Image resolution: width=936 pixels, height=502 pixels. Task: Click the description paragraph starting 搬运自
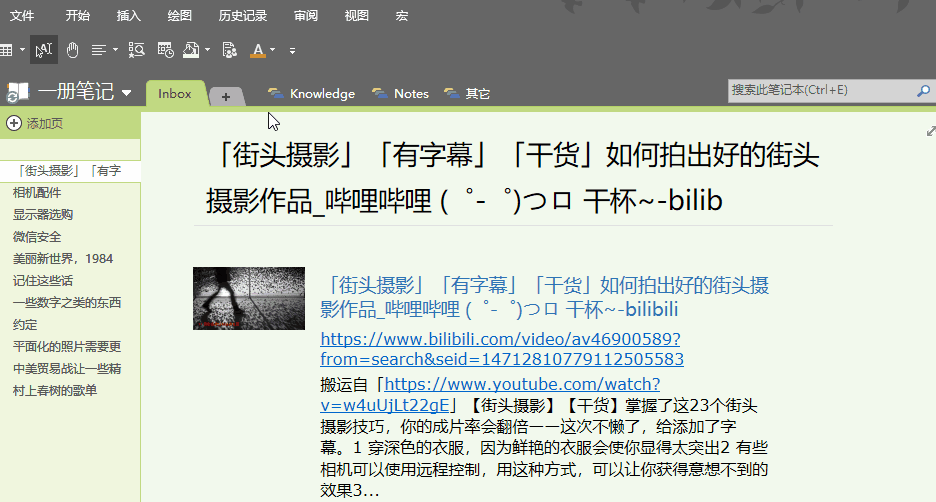[544, 437]
